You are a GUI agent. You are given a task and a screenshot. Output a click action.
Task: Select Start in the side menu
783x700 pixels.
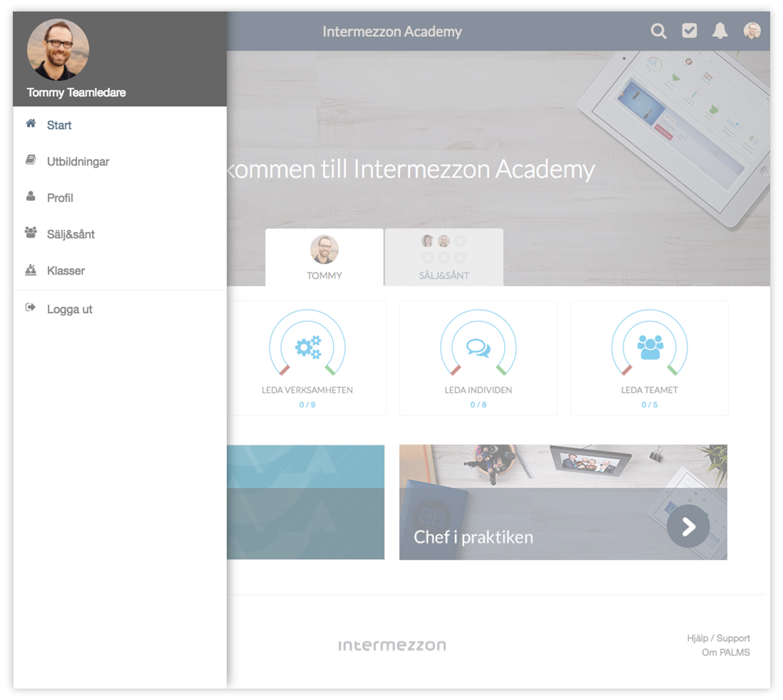tap(120, 124)
